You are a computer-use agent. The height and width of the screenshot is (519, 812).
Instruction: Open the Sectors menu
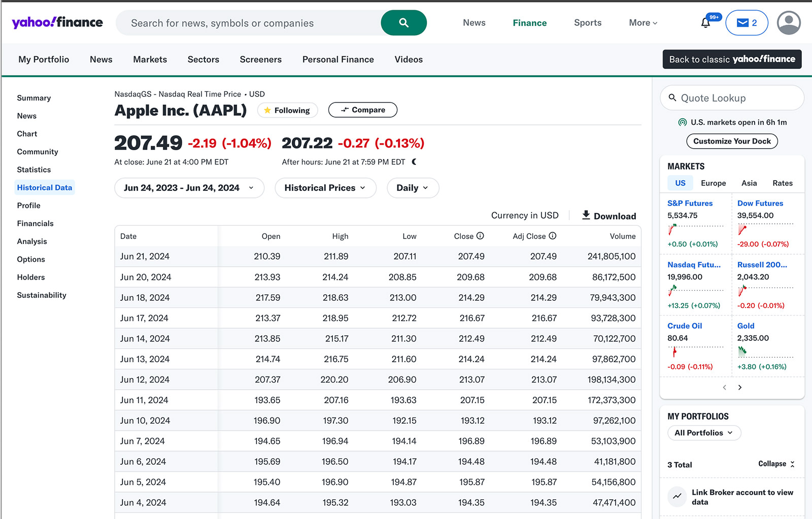204,59
